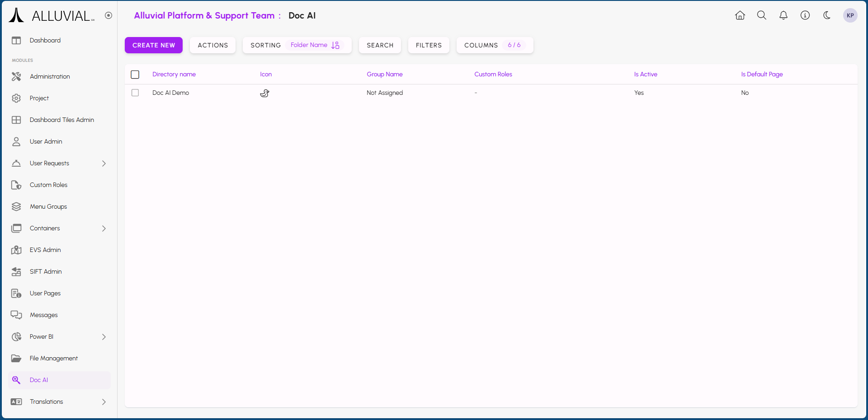The height and width of the screenshot is (420, 868).
Task: Click the CREATE NEW button
Action: click(153, 45)
